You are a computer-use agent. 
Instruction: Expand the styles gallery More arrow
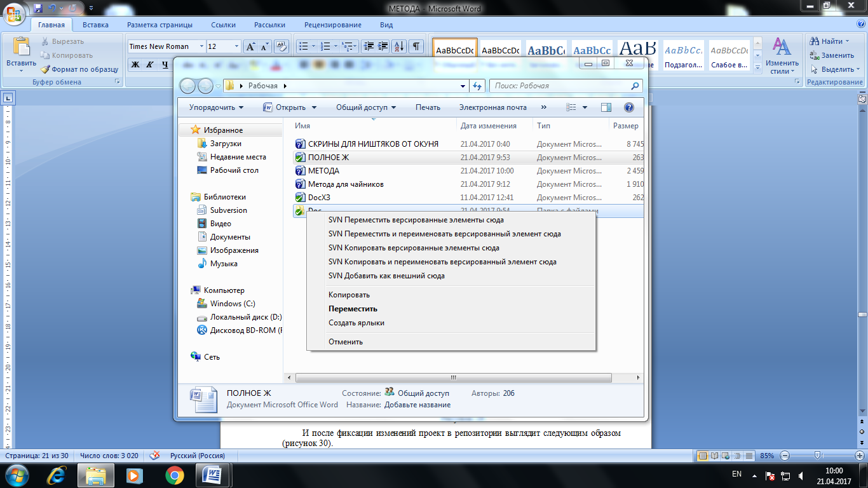(x=757, y=68)
